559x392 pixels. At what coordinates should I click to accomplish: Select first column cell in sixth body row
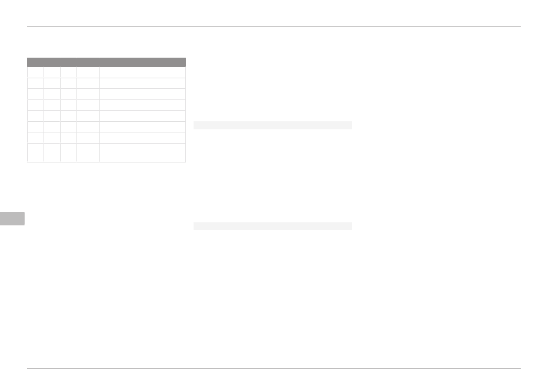(35, 127)
